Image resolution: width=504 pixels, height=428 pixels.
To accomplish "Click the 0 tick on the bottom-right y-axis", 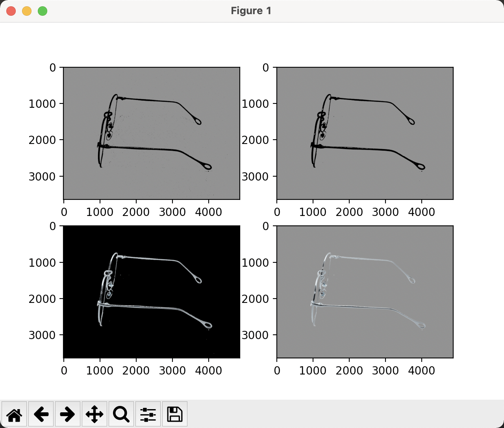I will [x=266, y=227].
